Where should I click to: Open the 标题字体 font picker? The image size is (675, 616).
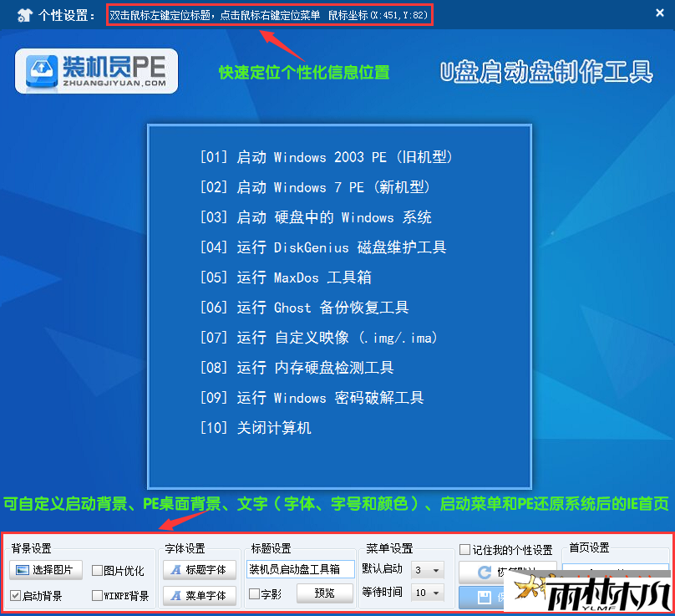point(200,570)
